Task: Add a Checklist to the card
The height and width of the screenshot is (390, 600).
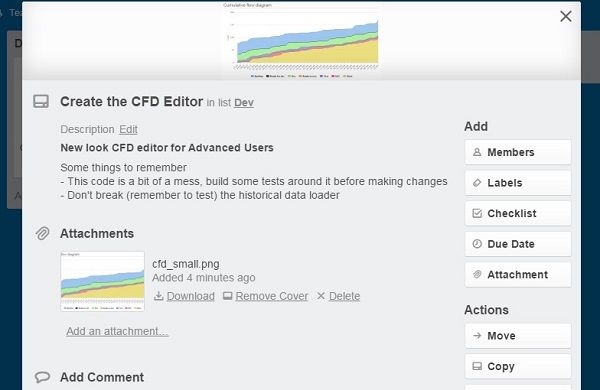Action: pyautogui.click(x=518, y=213)
